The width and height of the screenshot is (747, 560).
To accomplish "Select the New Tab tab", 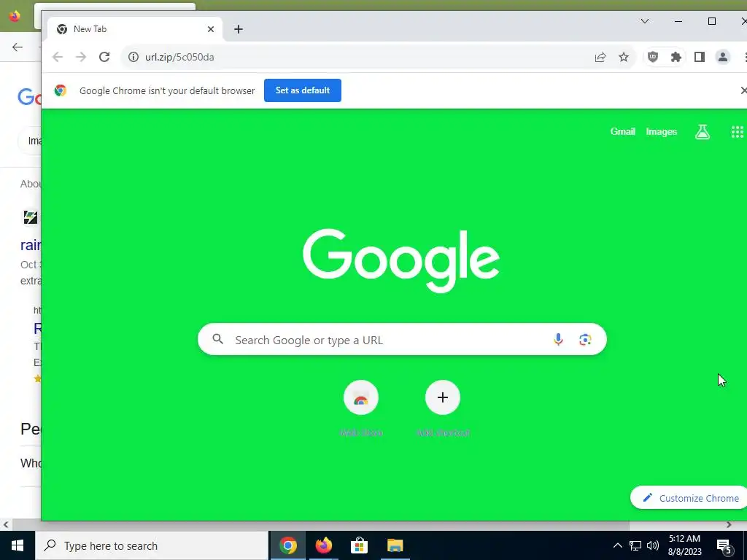I will coord(135,29).
